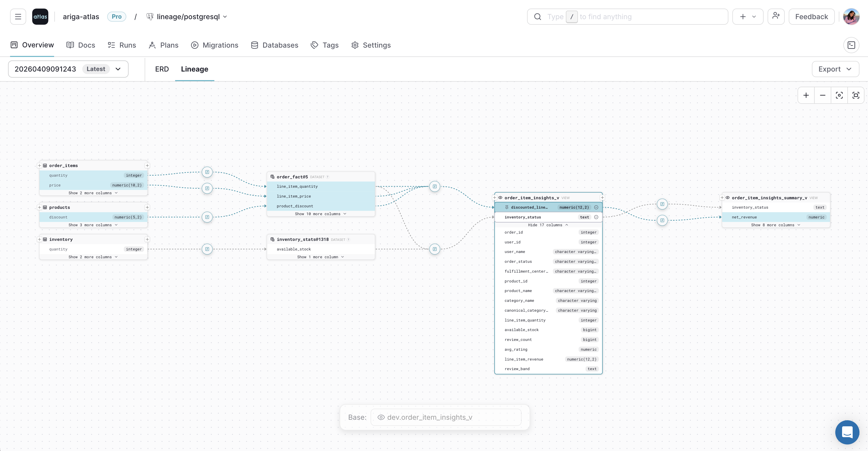Collapse 'Hide 17 columns' in order_item_insights_v
The height and width of the screenshot is (451, 868).
pos(548,225)
